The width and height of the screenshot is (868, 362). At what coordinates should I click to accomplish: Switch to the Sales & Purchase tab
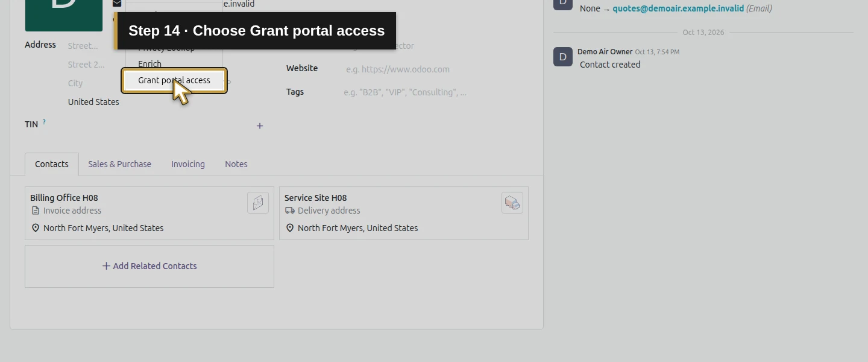pos(119,164)
